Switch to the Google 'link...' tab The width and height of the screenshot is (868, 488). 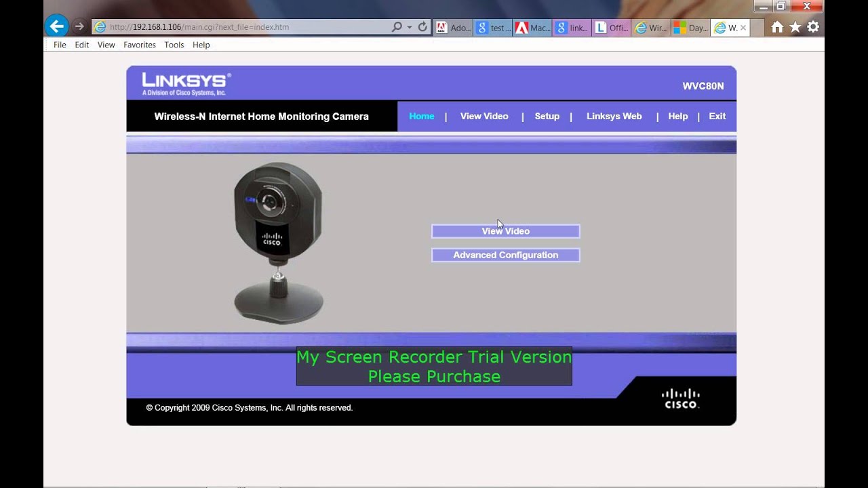[572, 28]
